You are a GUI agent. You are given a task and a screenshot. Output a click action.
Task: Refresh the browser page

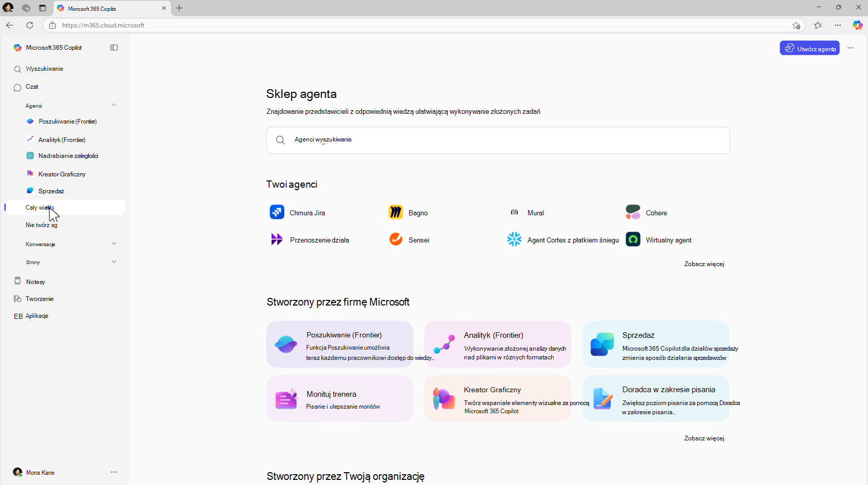coord(30,25)
